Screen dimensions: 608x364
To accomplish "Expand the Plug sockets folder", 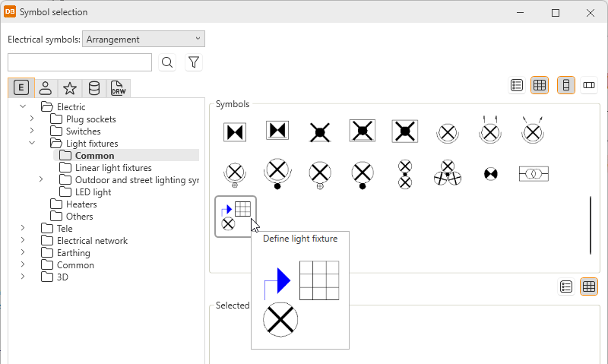I will click(32, 119).
